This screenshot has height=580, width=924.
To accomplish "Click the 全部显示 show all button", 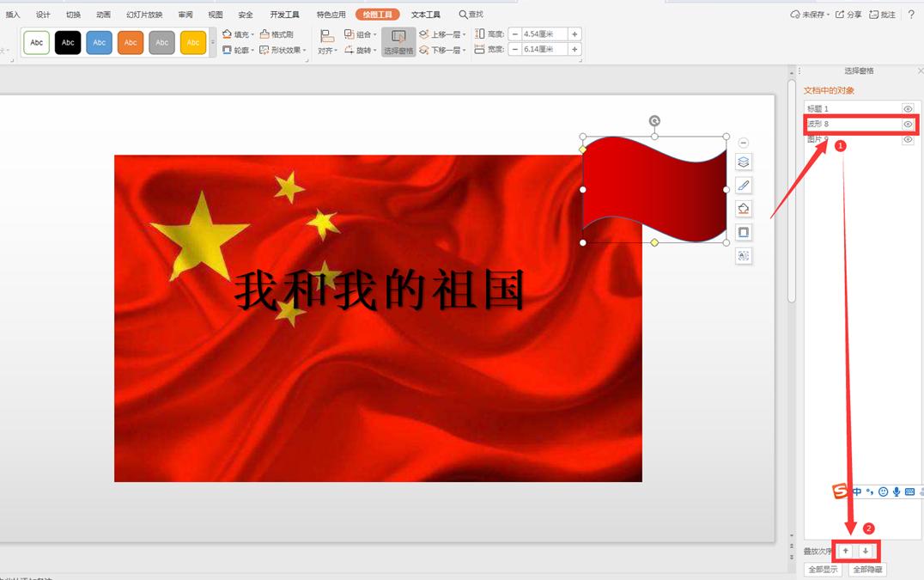I will coord(821,569).
